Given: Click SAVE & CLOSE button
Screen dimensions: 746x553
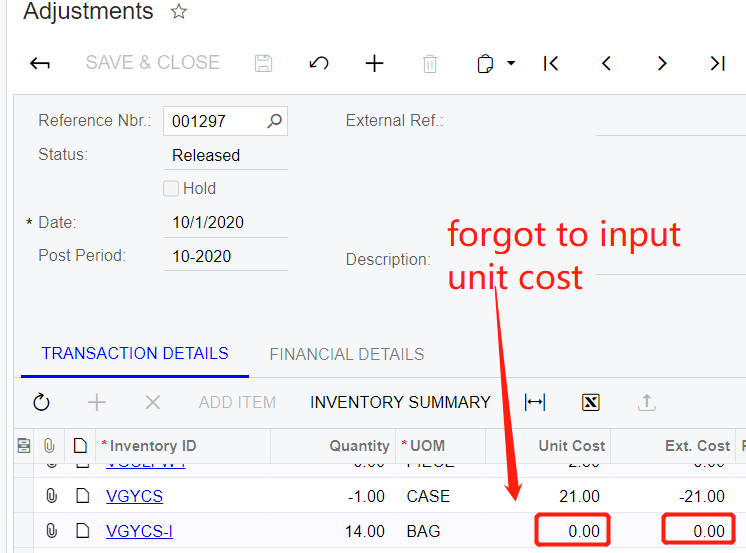Looking at the screenshot, I should (x=153, y=62).
